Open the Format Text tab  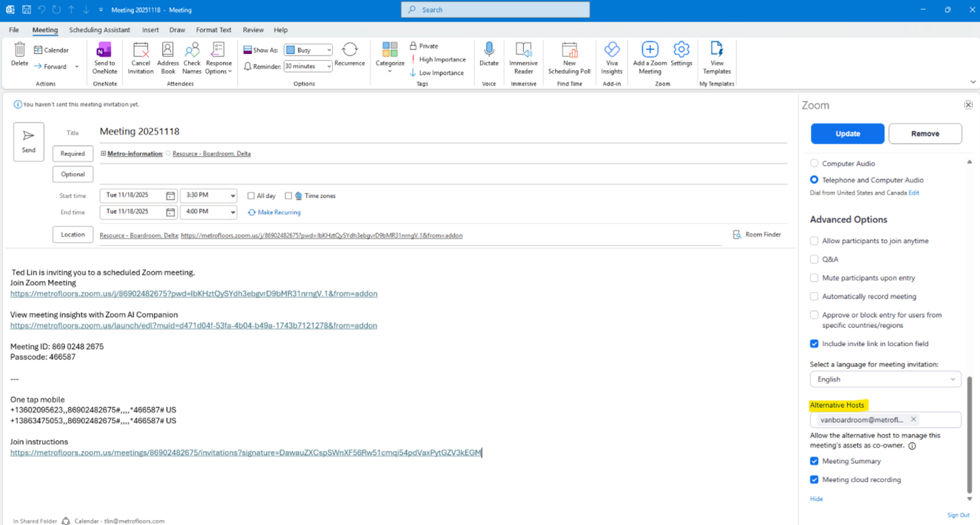(x=214, y=30)
